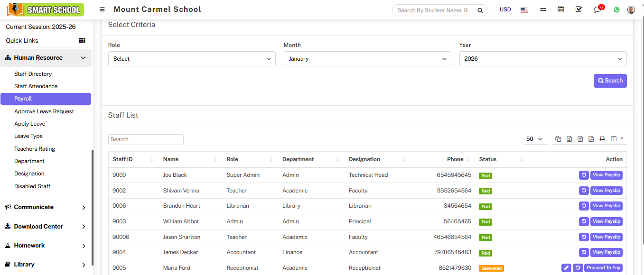
Task: Expand the Communicate menu
Action: [x=46, y=207]
